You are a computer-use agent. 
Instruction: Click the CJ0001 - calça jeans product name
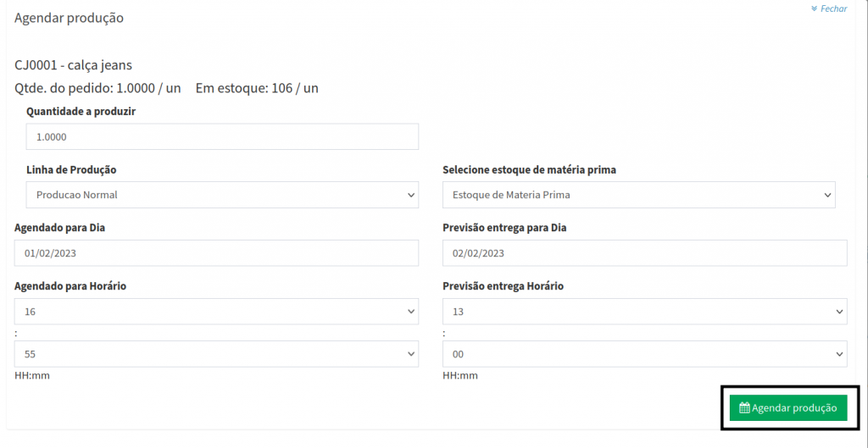click(74, 65)
